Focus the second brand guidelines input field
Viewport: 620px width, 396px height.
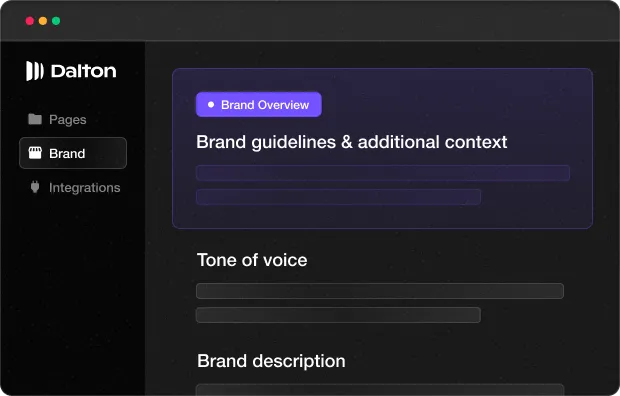pos(338,197)
